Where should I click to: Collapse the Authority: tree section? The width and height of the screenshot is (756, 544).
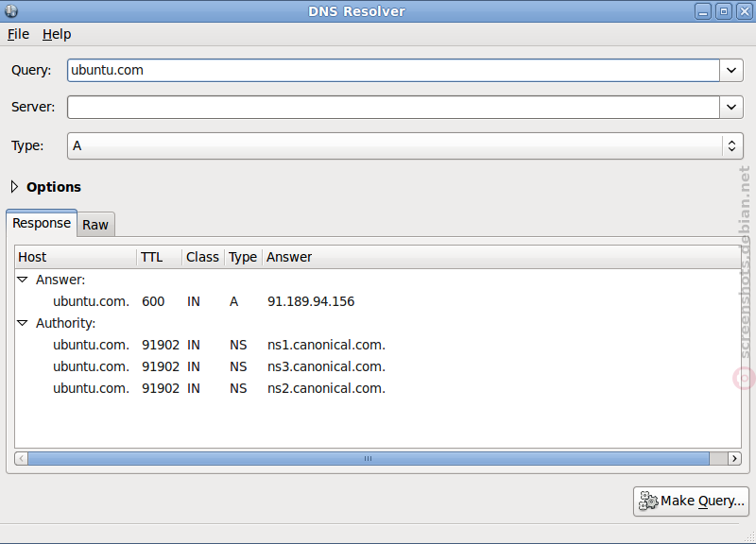(22, 323)
